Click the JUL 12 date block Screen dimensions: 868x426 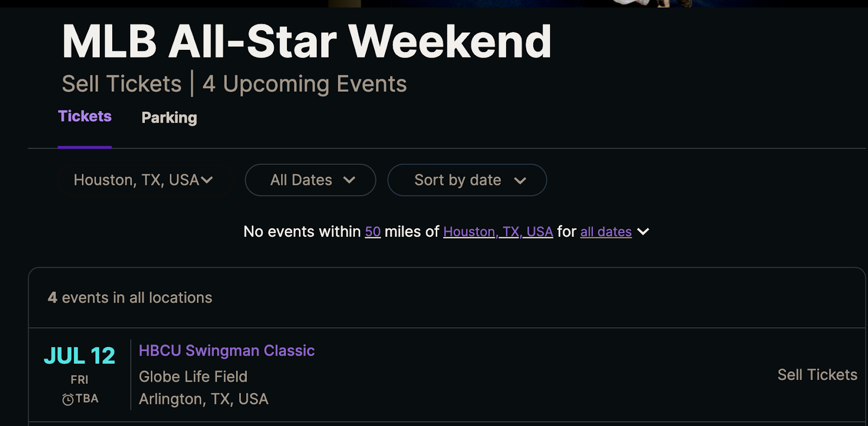tap(79, 356)
